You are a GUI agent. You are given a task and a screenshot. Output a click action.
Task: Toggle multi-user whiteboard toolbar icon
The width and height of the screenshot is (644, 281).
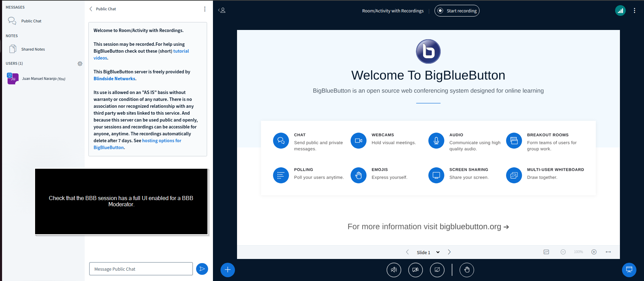[x=546, y=252]
